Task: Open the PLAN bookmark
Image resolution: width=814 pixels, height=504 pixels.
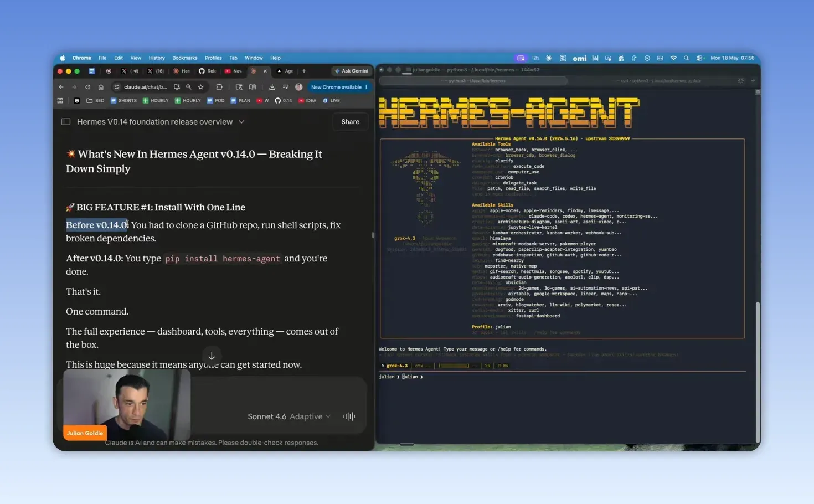Action: [x=240, y=101]
